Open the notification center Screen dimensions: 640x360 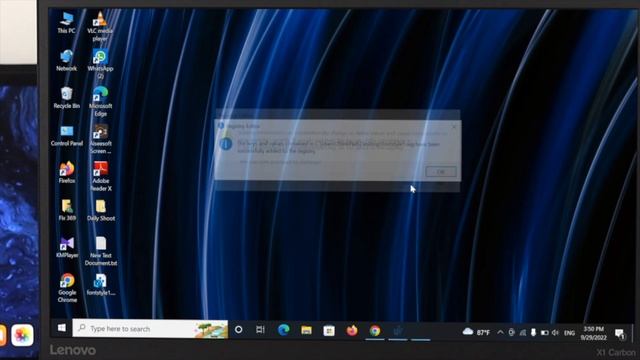tap(620, 334)
